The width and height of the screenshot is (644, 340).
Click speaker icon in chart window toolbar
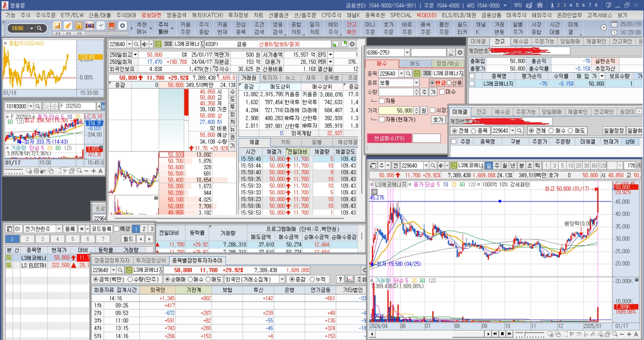[x=442, y=165]
